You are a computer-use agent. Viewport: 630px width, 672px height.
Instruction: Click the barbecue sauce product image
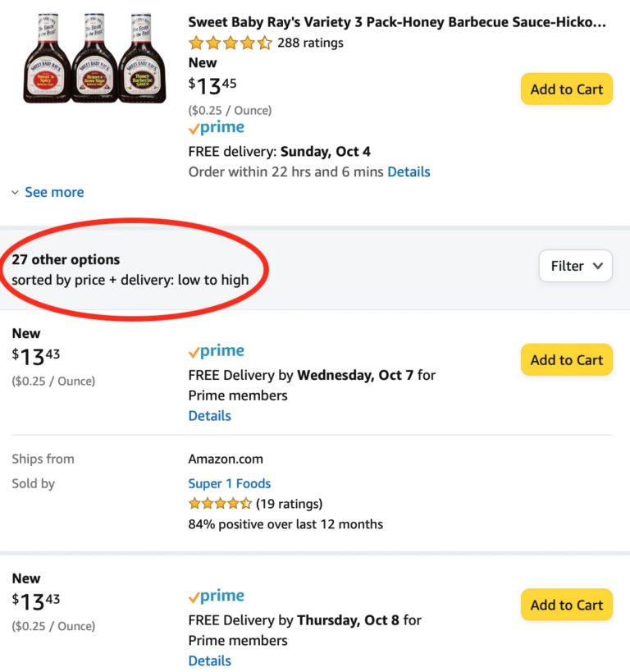click(x=93, y=57)
